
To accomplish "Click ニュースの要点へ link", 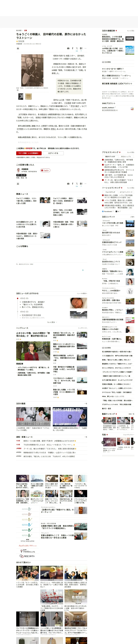I will pos(82,293).
